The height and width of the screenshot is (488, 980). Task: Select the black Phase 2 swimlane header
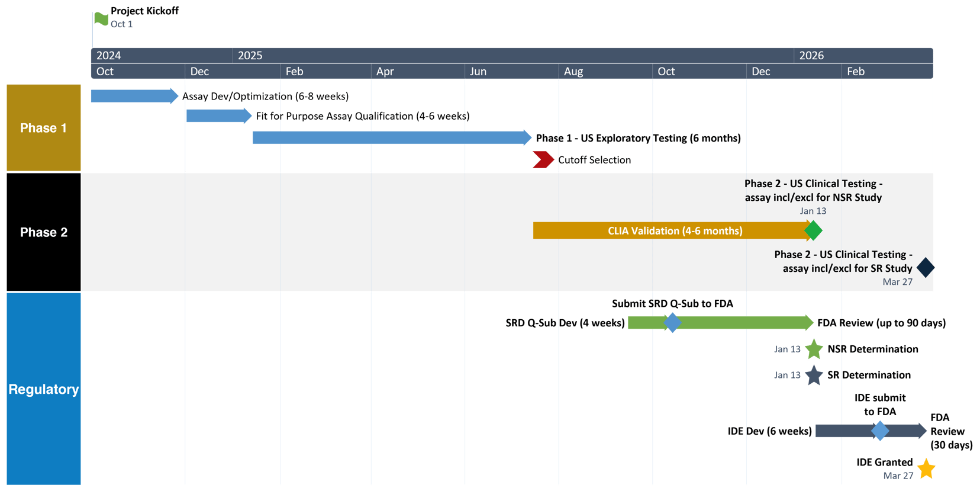point(44,232)
